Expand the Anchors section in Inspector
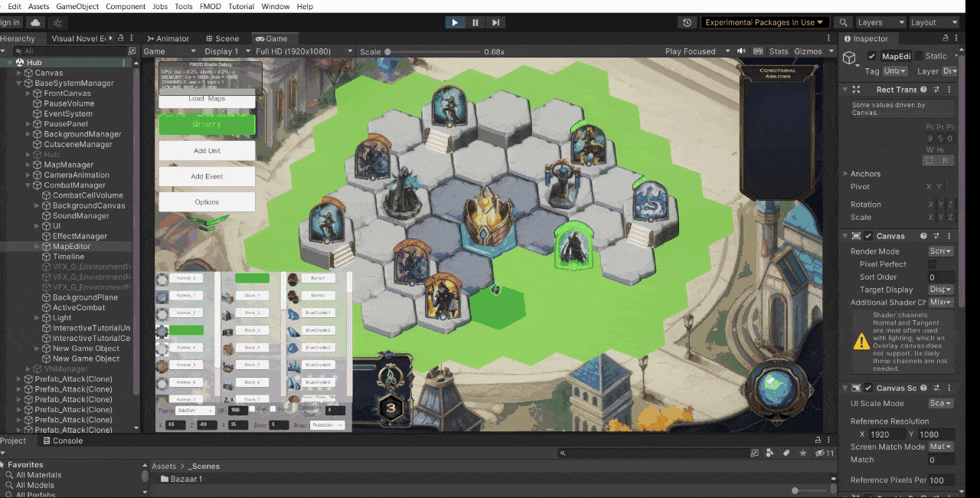 tap(845, 174)
